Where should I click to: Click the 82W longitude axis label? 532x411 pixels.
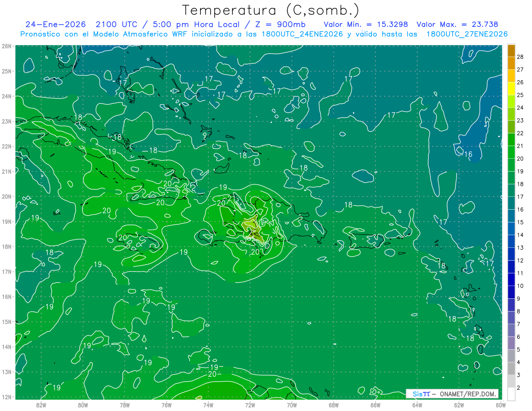pyautogui.click(x=41, y=405)
